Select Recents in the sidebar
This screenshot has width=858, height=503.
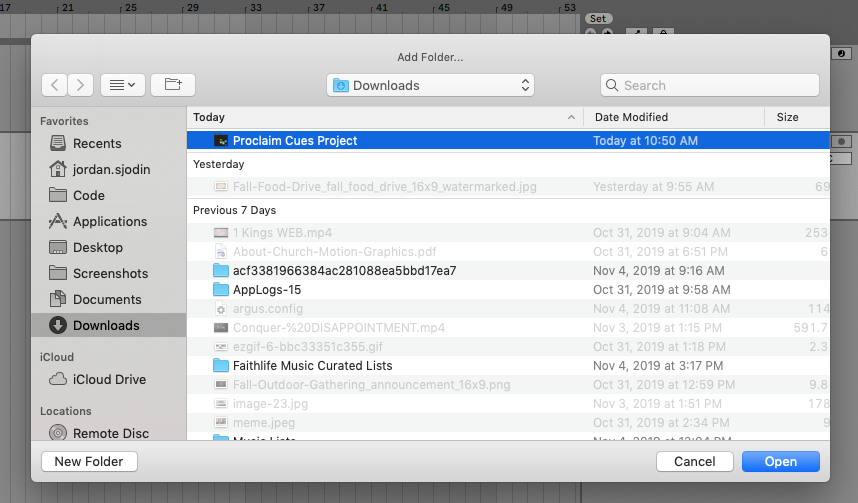pyautogui.click(x=97, y=143)
